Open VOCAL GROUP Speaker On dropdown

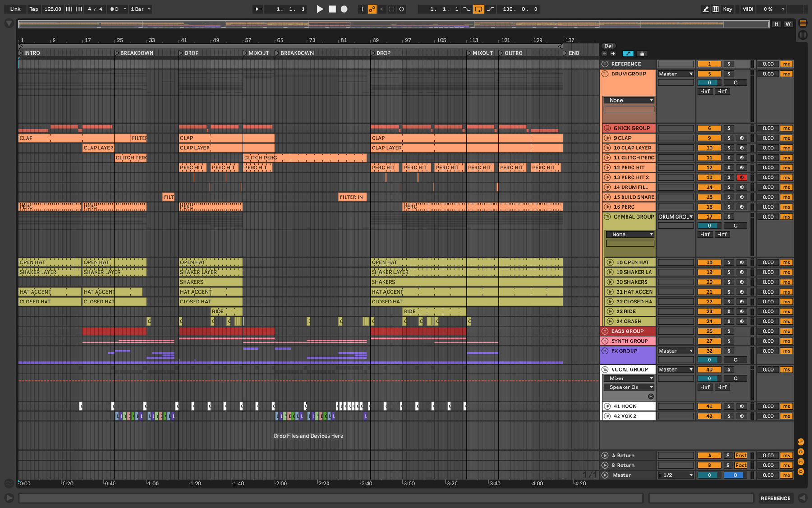[629, 387]
